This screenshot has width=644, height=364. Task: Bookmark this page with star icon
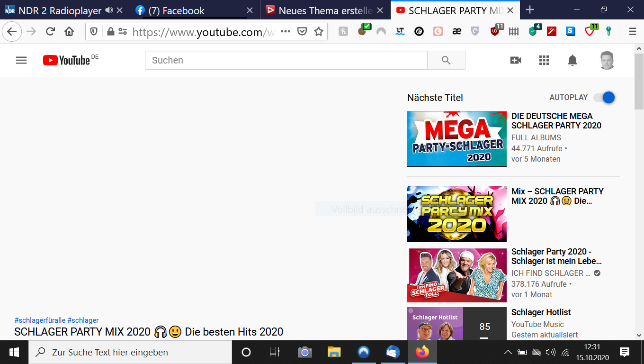click(319, 32)
